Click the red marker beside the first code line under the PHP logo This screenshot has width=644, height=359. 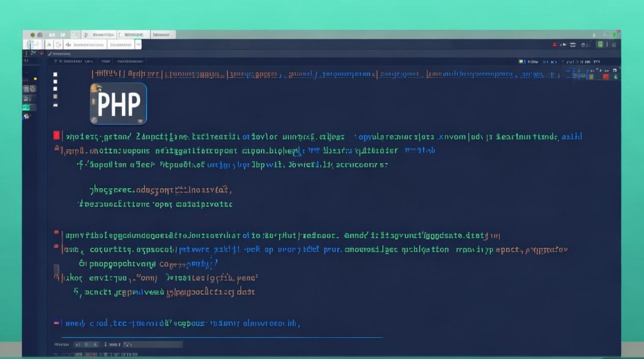click(x=56, y=135)
